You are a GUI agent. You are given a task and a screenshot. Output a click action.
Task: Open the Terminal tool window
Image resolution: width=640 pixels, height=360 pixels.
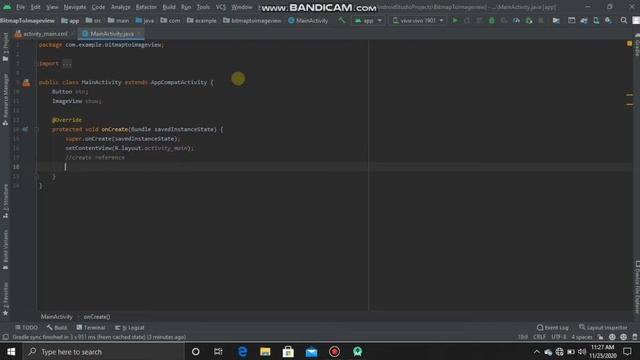point(91,328)
